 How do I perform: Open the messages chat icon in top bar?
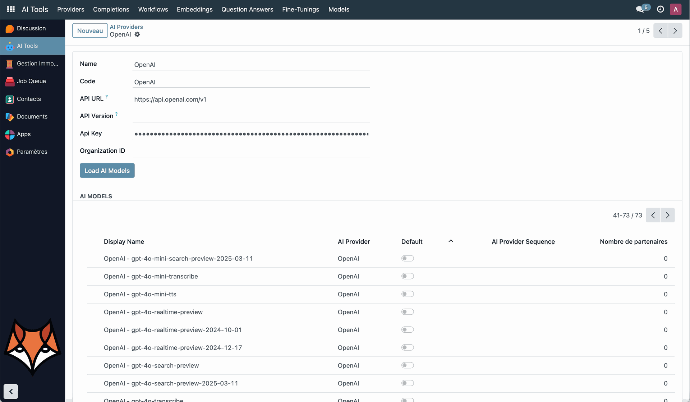(642, 9)
